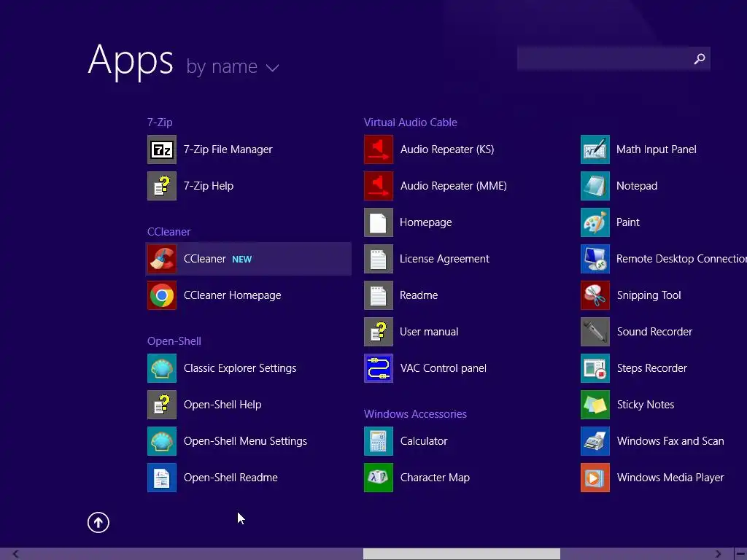Click the 'Character Map' label
The width and height of the screenshot is (747, 560).
435,478
